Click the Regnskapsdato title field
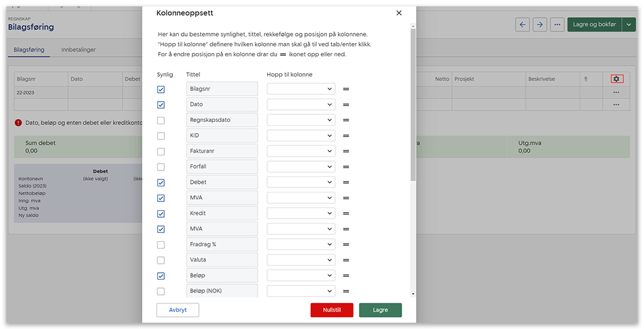The width and height of the screenshot is (644, 329). [222, 120]
